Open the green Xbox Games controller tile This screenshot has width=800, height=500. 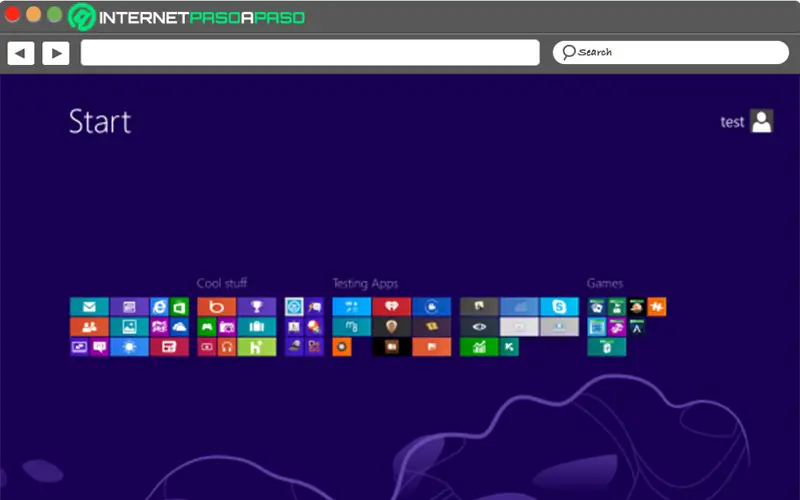[x=207, y=327]
